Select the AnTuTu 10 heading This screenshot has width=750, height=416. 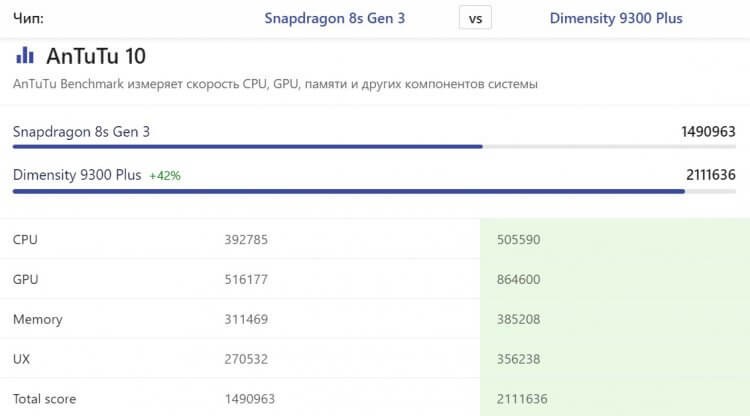[x=96, y=56]
